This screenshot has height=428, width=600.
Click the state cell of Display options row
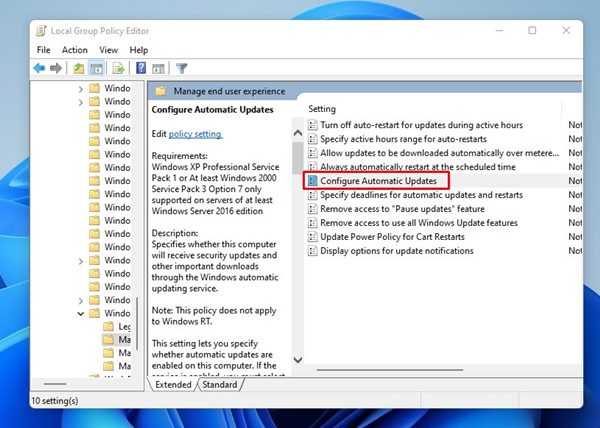575,251
